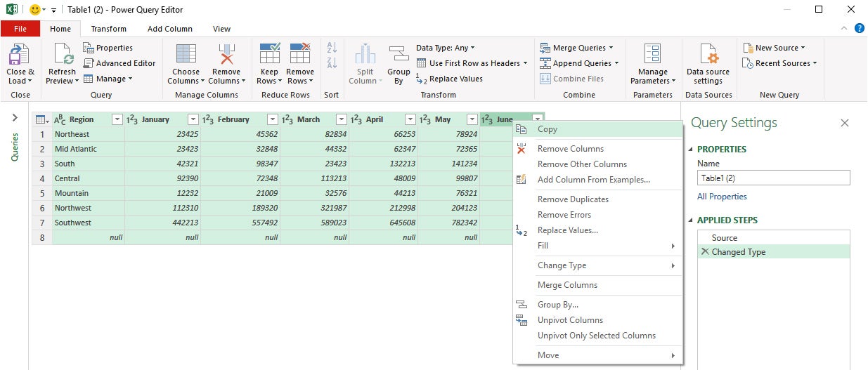The height and width of the screenshot is (370, 868).
Task: Switch to the View tab
Action: click(x=222, y=29)
